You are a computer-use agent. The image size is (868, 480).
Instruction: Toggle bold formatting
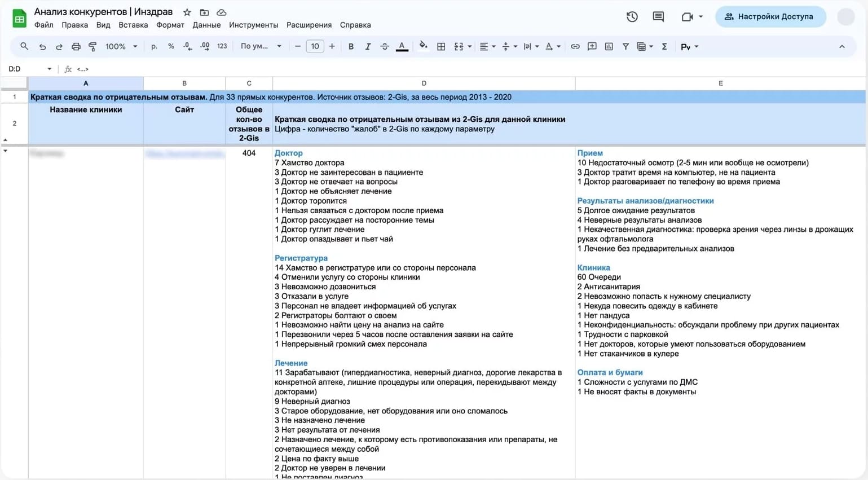(351, 47)
